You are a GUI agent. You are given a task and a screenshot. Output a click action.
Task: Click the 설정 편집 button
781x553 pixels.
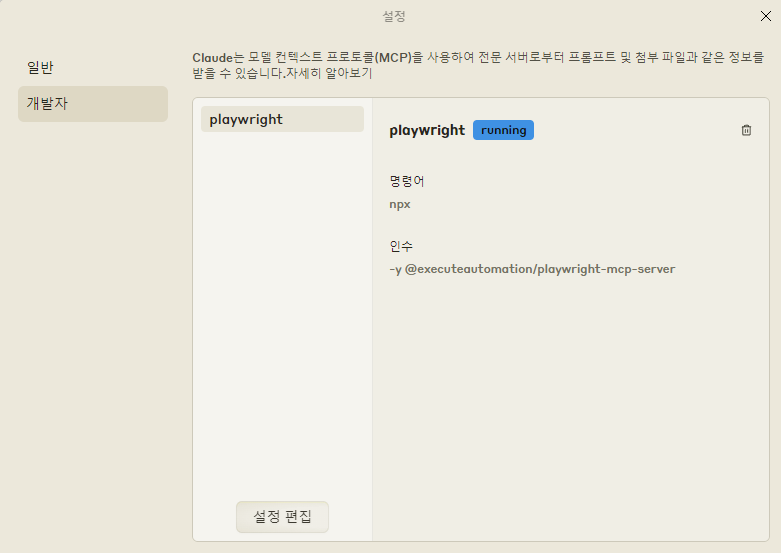click(x=282, y=517)
